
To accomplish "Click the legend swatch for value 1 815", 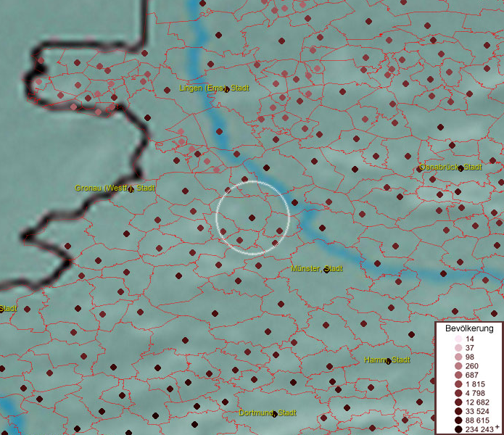I will coord(458,384).
